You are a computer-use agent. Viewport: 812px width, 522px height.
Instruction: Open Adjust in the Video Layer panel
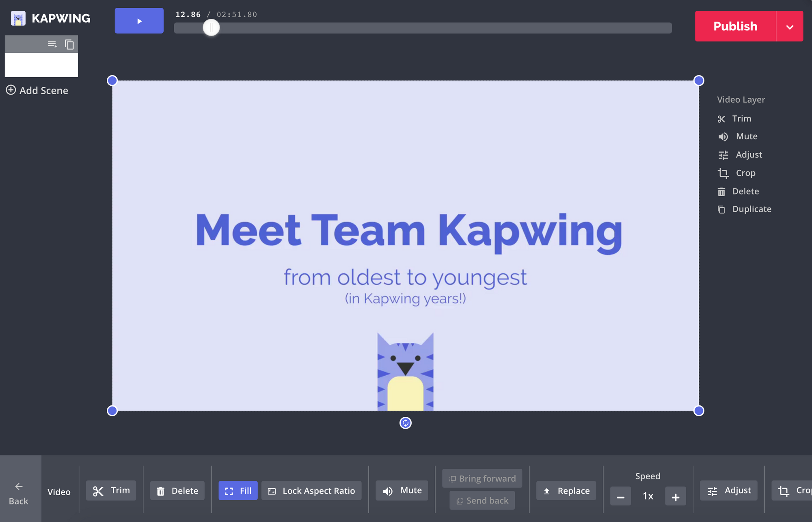point(741,155)
